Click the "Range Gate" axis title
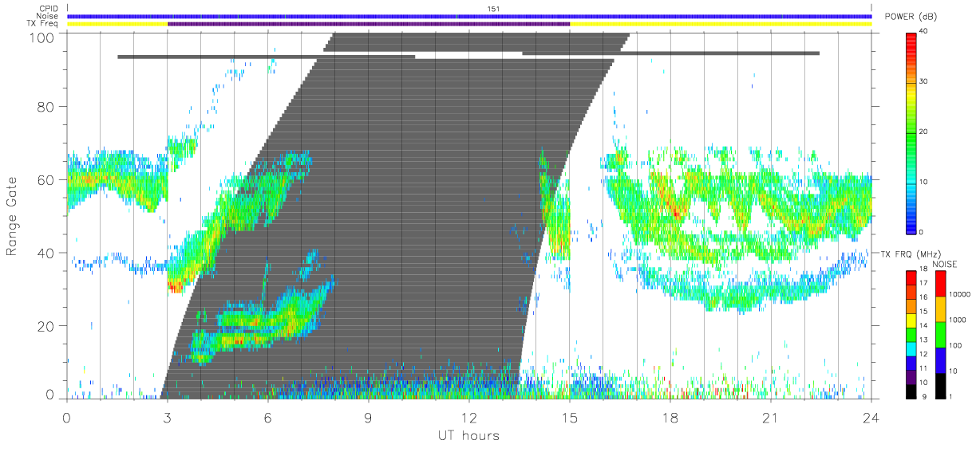 13,215
